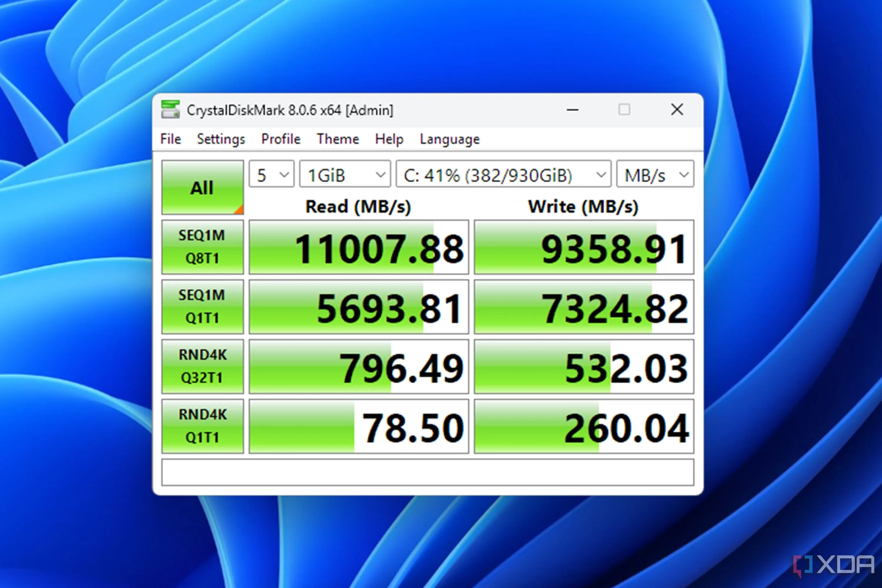Click the CrystalDiskMark 8.0.6 x64 title text
Screen dimensions: 882x588
(x=290, y=110)
